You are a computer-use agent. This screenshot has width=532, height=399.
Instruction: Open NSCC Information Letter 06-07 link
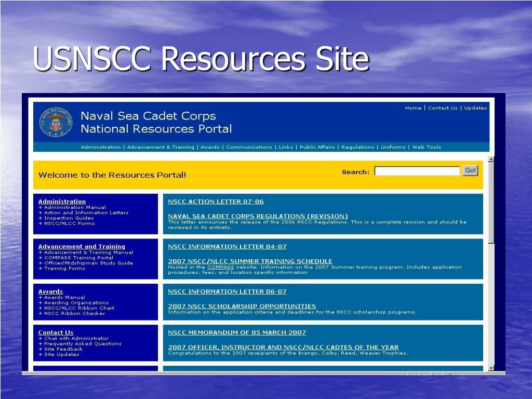click(x=227, y=292)
